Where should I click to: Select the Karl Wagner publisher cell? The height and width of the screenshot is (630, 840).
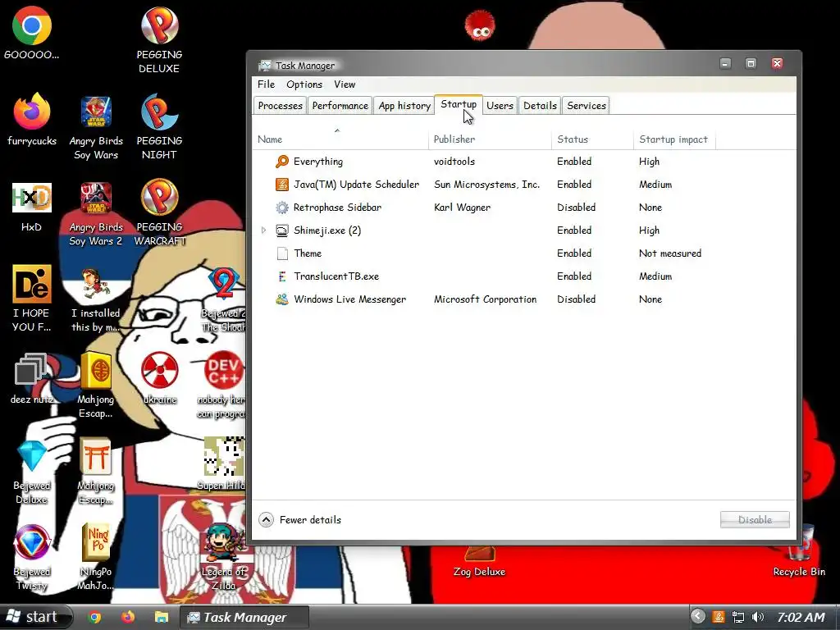(462, 208)
